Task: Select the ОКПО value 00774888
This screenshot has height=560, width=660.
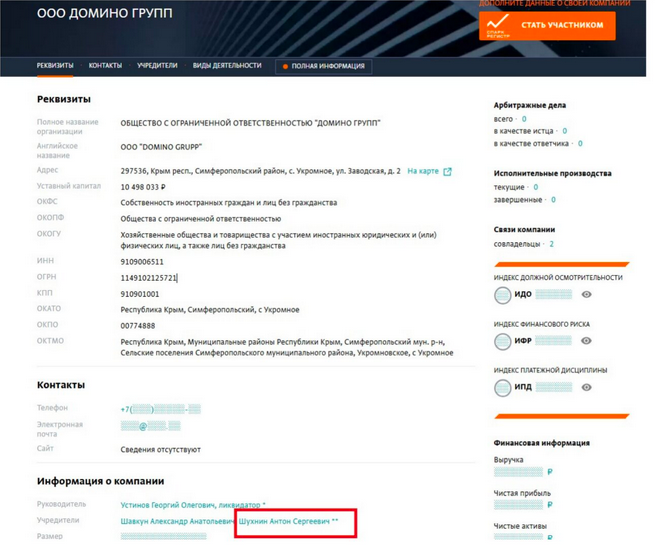Action: [138, 326]
